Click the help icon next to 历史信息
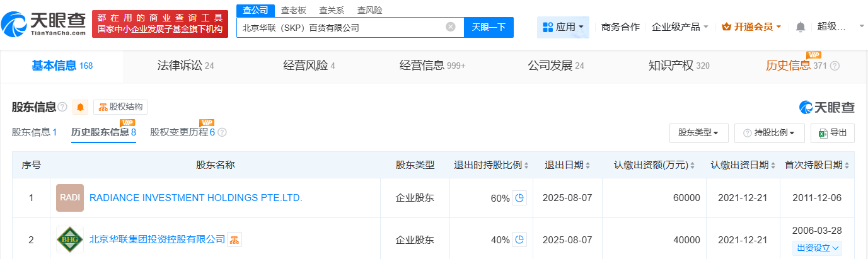 pos(835,66)
